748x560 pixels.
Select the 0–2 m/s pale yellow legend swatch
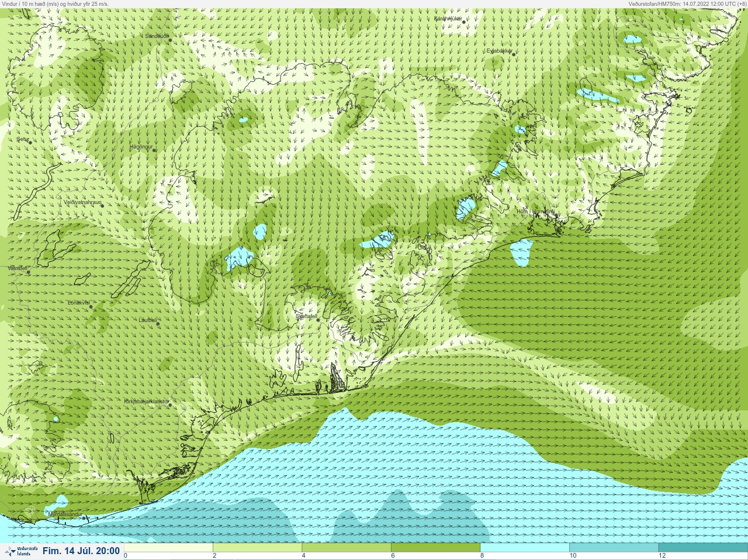[x=168, y=548]
